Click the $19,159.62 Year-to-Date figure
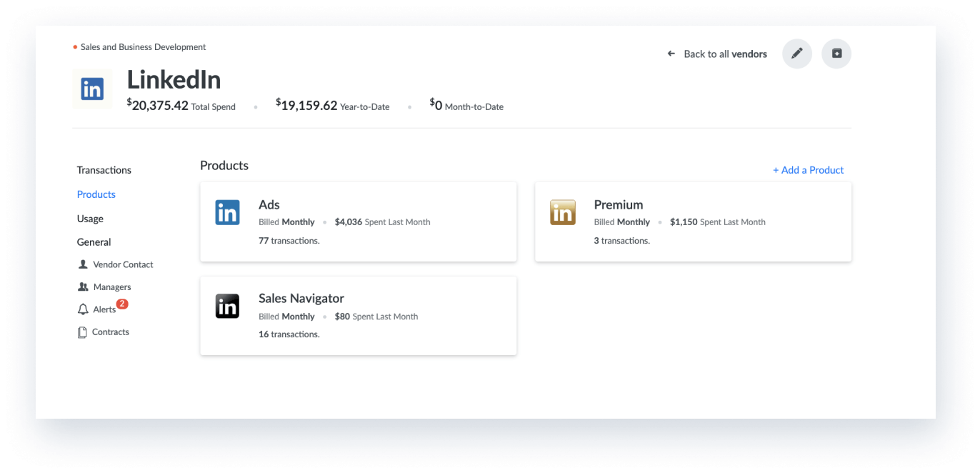980x473 pixels. click(x=333, y=106)
